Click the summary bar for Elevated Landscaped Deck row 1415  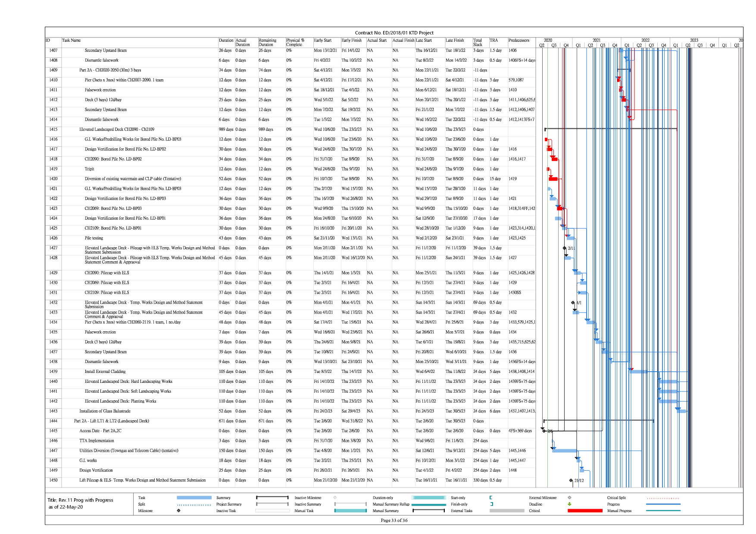point(611,129)
